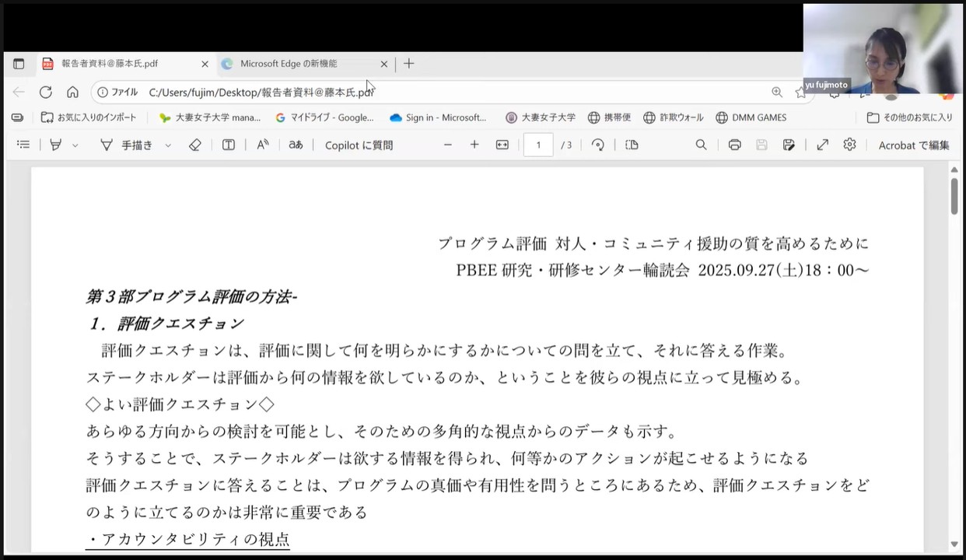Zoom in with the plus button
Viewport: 966px width, 560px height.
point(474,145)
